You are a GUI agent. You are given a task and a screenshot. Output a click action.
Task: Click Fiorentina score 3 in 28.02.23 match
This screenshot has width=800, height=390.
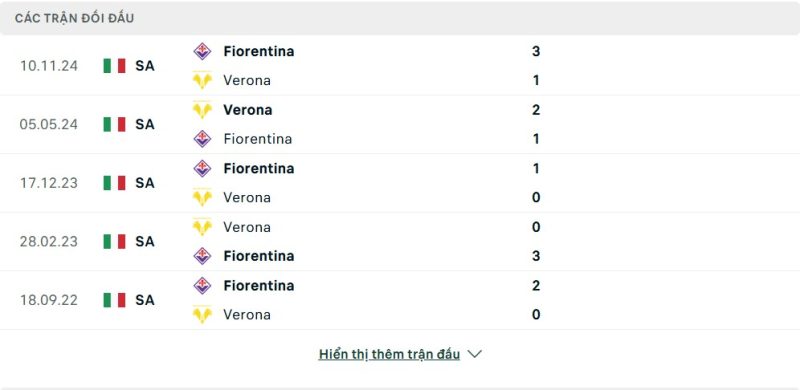[536, 256]
